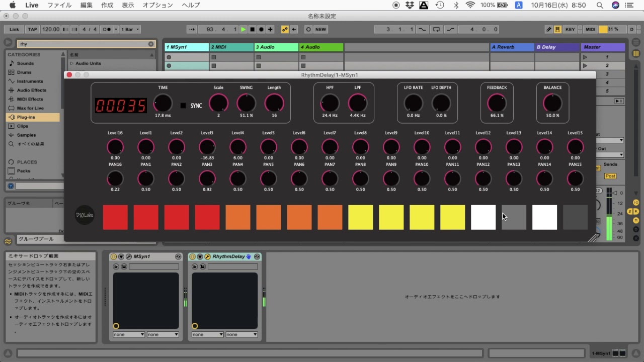Open オプション menu

point(157,5)
